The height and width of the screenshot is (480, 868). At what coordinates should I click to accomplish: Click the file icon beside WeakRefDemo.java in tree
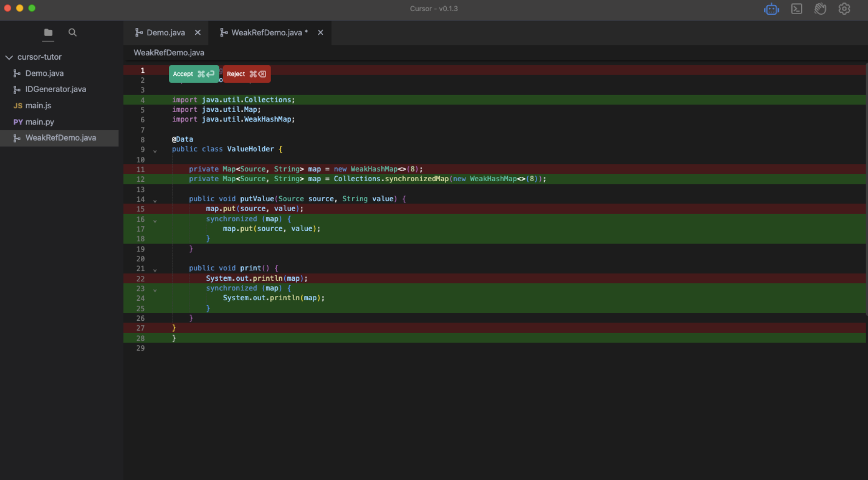coord(17,138)
